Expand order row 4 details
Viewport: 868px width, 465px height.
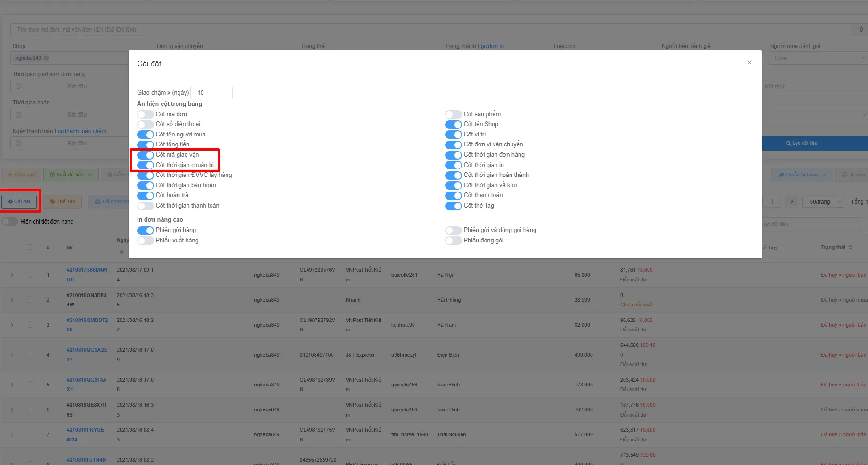click(x=12, y=355)
